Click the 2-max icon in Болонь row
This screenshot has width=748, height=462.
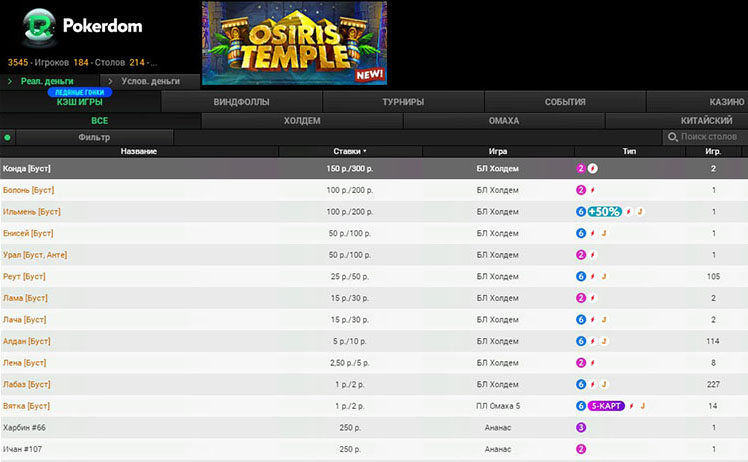581,190
